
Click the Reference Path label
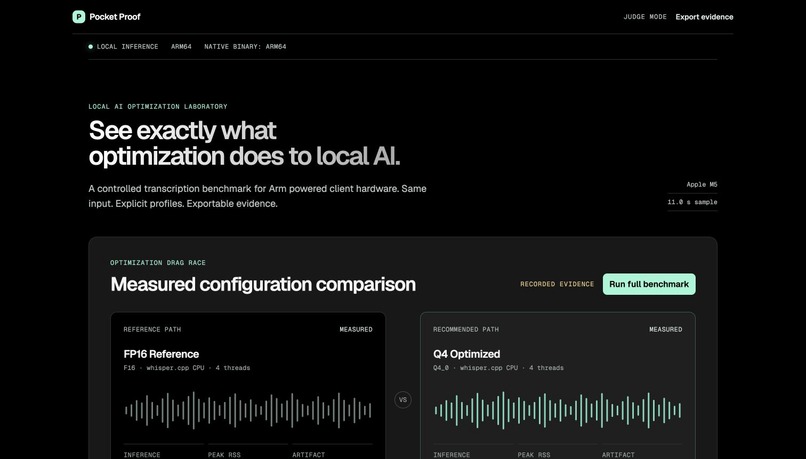[x=152, y=329]
